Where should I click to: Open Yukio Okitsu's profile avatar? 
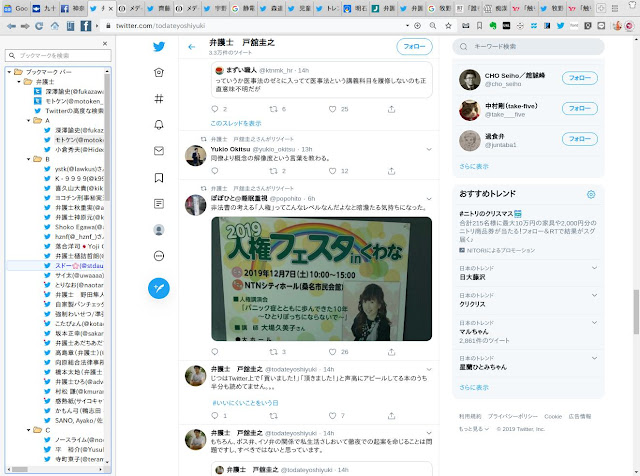tap(196, 156)
